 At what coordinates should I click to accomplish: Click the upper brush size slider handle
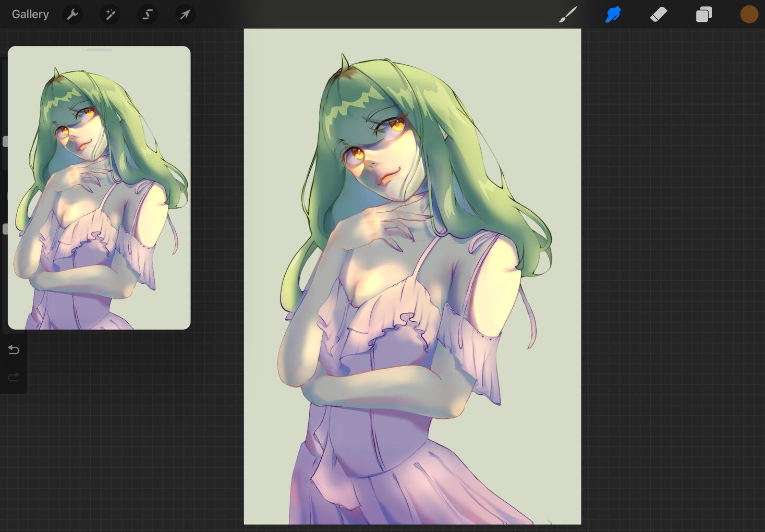point(5,141)
